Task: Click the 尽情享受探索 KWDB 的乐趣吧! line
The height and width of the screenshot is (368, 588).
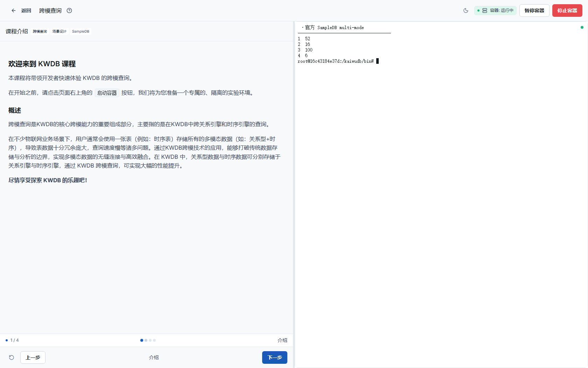Action: point(48,180)
